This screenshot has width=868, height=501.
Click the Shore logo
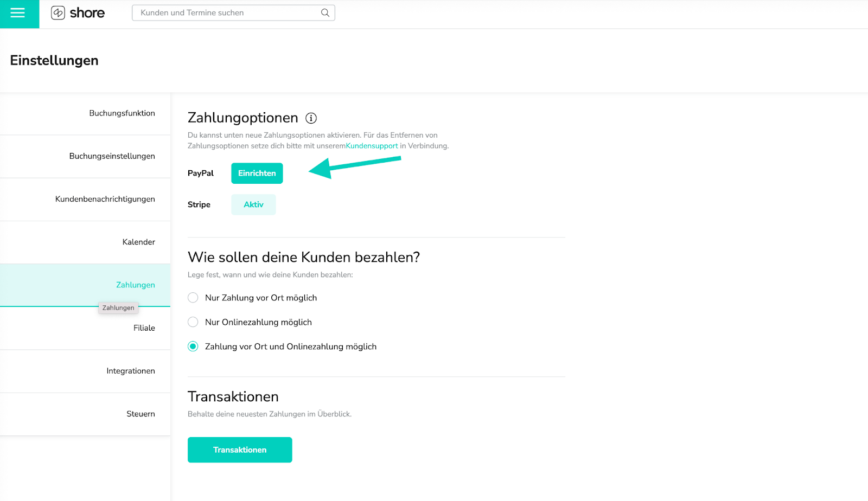pos(78,13)
